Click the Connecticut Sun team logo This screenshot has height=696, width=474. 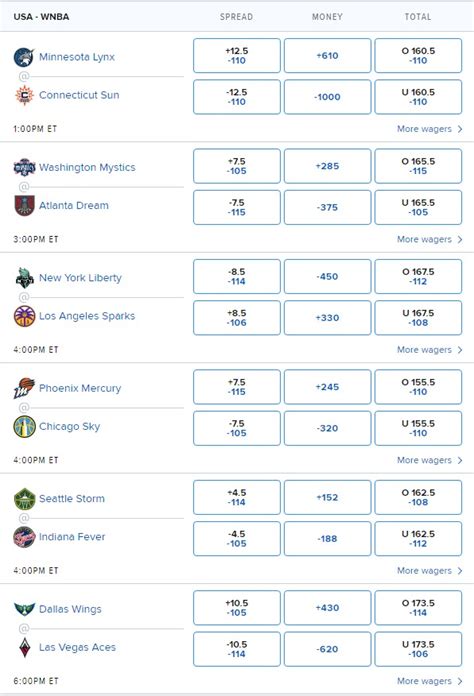[24, 95]
